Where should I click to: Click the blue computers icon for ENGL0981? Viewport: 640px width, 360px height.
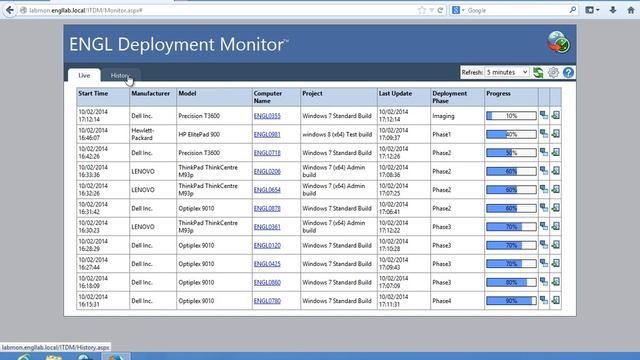pos(544,134)
